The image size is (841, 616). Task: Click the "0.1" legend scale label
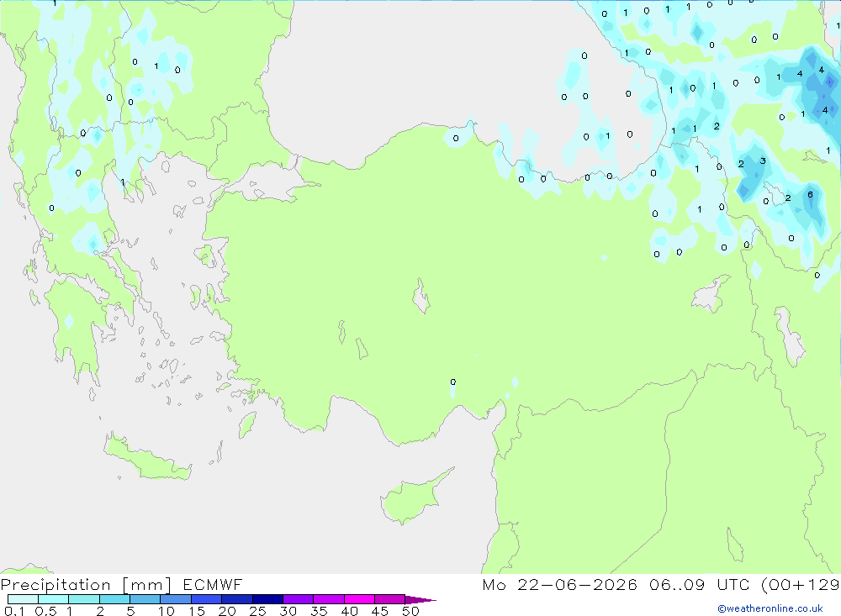click(x=14, y=611)
